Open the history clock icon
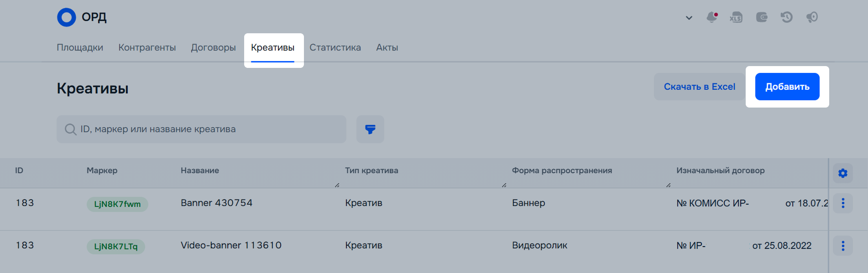The width and height of the screenshot is (868, 273). (786, 17)
